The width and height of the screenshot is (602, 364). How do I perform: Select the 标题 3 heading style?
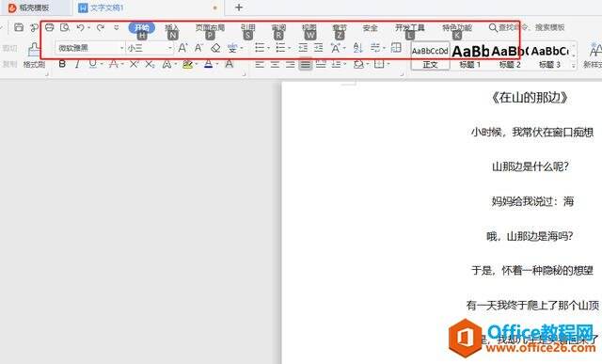pos(549,55)
